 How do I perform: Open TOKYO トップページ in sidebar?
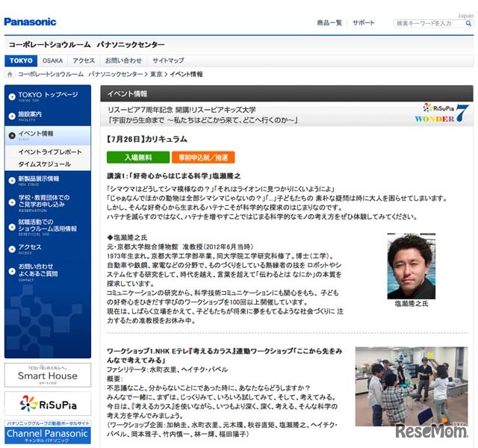(48, 96)
